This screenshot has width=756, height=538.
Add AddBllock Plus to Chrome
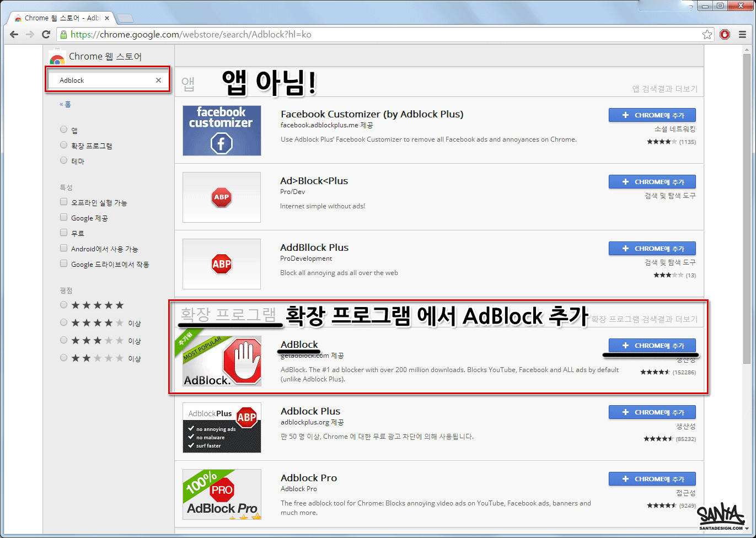tap(652, 249)
